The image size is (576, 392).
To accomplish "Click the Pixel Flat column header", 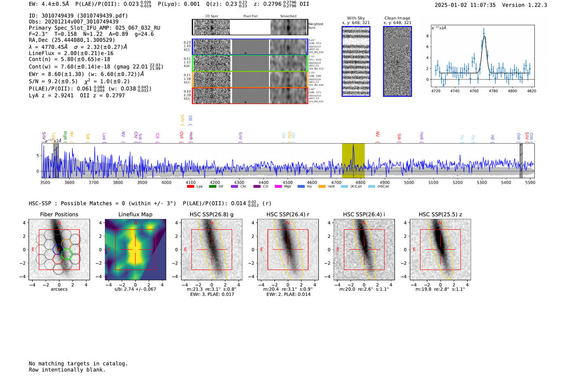I will click(250, 16).
